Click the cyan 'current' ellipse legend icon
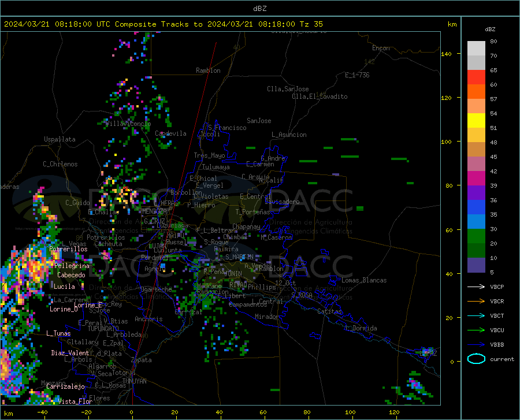520x420 pixels. pos(476,359)
